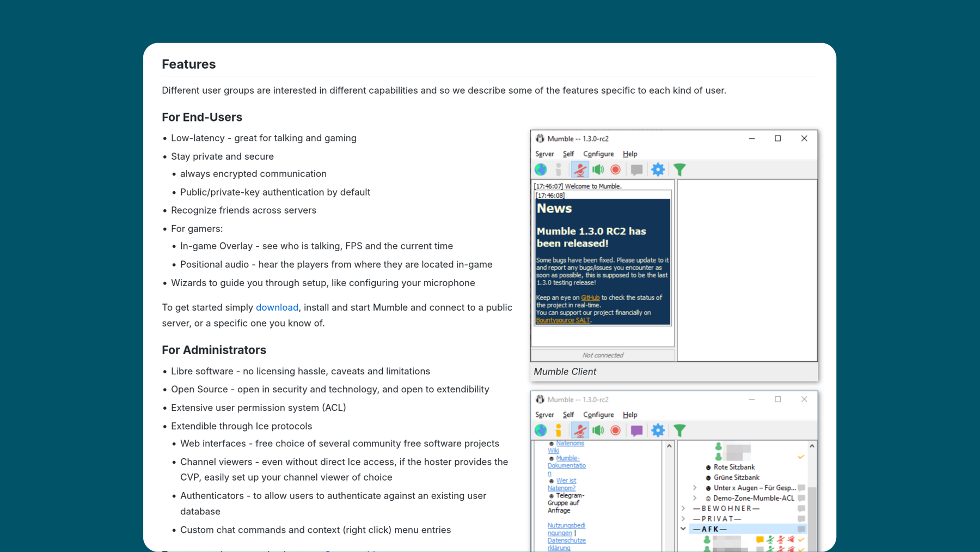The height and width of the screenshot is (552, 980).
Task: Click the Features heading
Action: (189, 64)
